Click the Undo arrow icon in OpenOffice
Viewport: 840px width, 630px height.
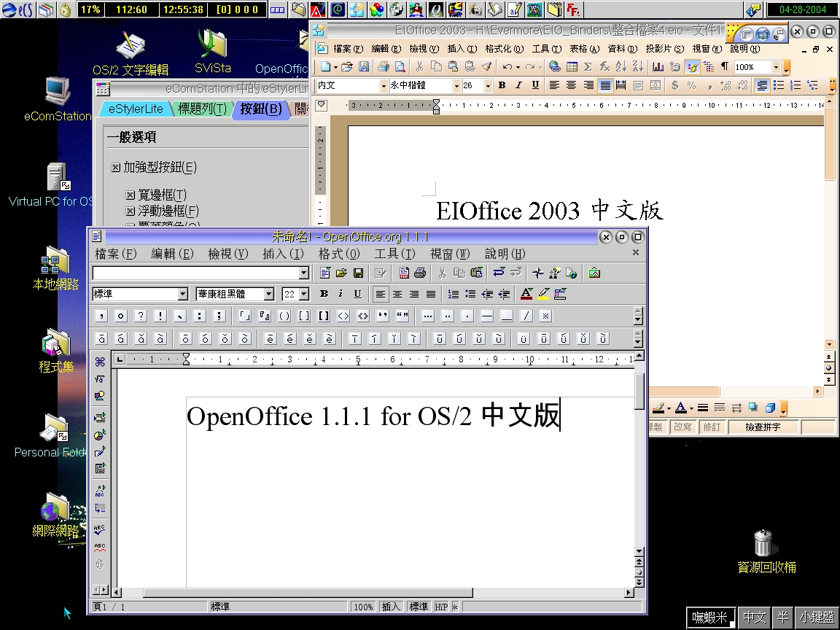click(x=499, y=273)
